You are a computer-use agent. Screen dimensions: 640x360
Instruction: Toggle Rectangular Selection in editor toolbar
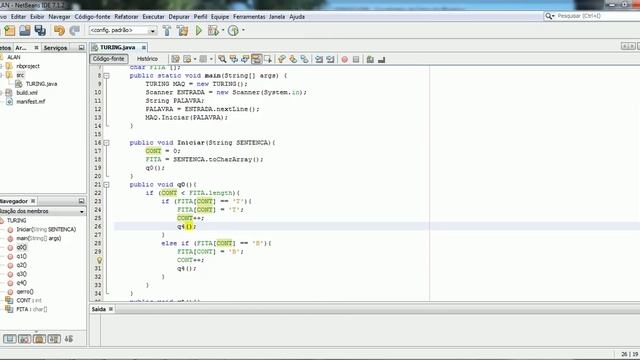pyautogui.click(x=268, y=59)
